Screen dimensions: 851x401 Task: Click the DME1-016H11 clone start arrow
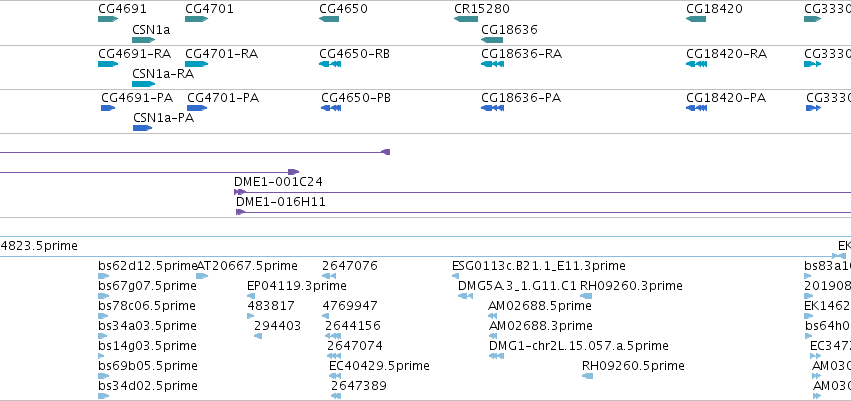coord(240,212)
